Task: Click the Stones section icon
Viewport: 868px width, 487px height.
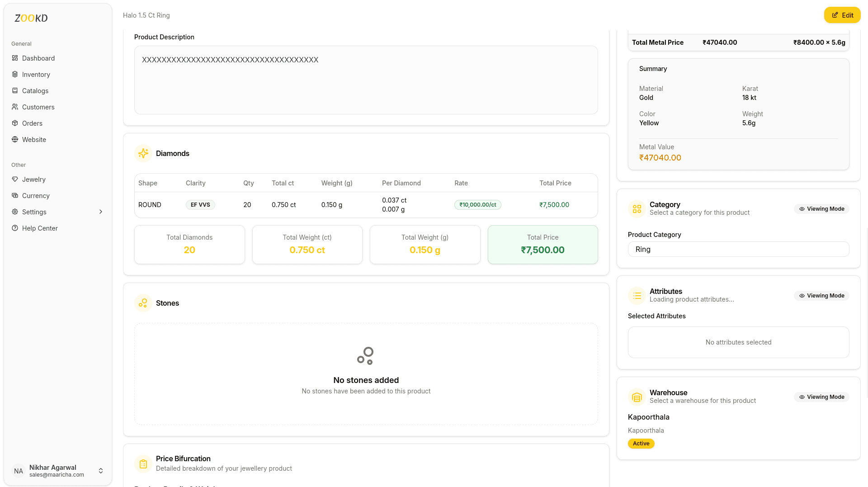Action: [143, 303]
